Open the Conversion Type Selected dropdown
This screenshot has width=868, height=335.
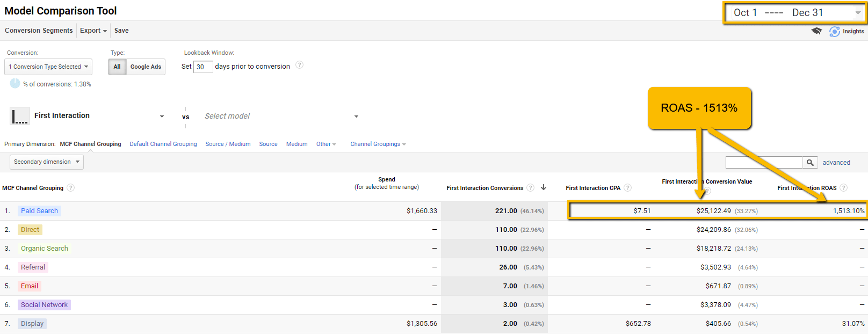tap(48, 67)
